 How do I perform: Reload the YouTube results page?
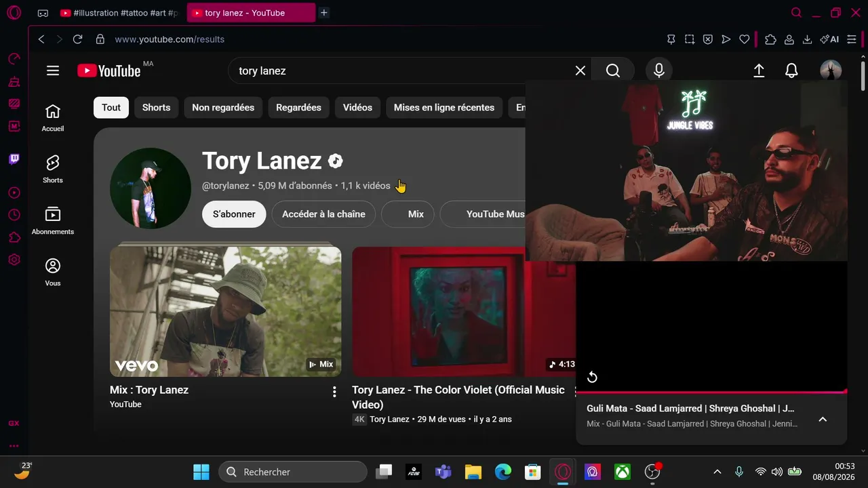tap(77, 39)
